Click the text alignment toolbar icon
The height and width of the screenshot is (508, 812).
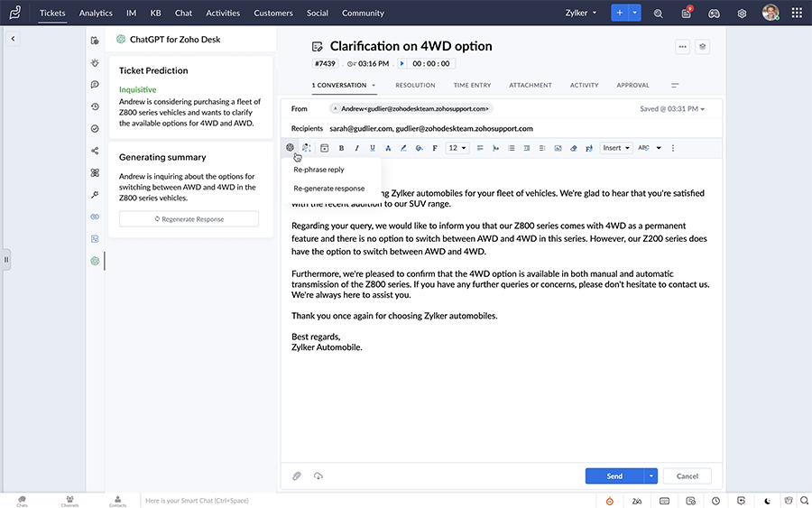(480, 148)
